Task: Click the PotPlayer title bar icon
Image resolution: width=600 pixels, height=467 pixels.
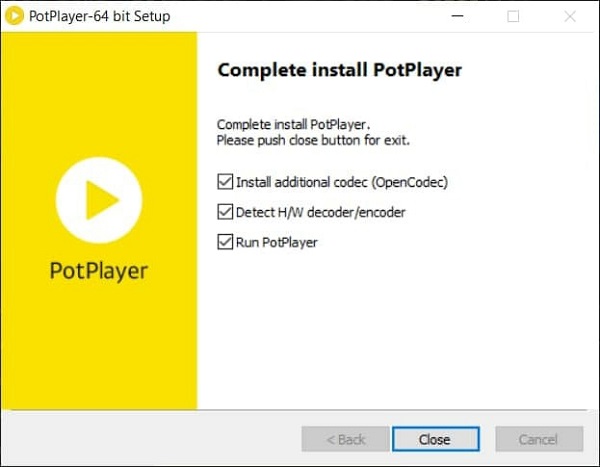Action: (x=15, y=16)
